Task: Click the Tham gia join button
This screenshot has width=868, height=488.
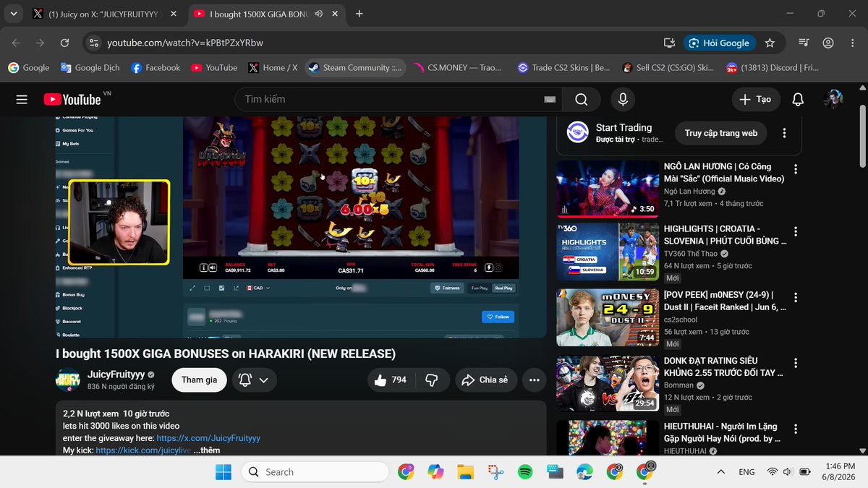Action: click(x=199, y=380)
